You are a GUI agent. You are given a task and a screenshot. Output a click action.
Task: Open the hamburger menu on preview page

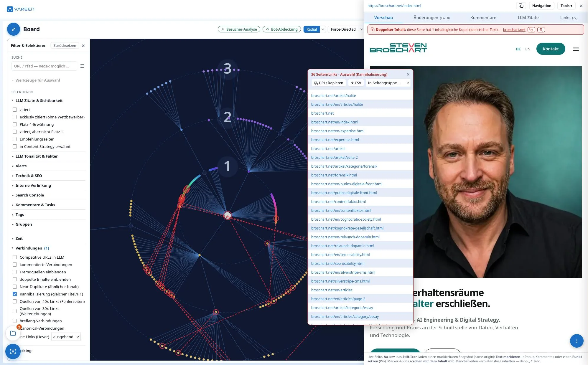576,49
